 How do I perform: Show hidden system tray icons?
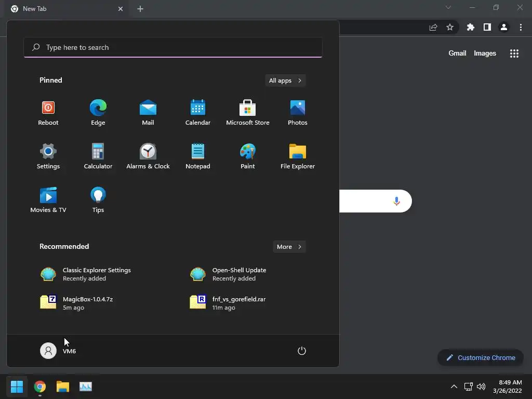click(x=454, y=387)
